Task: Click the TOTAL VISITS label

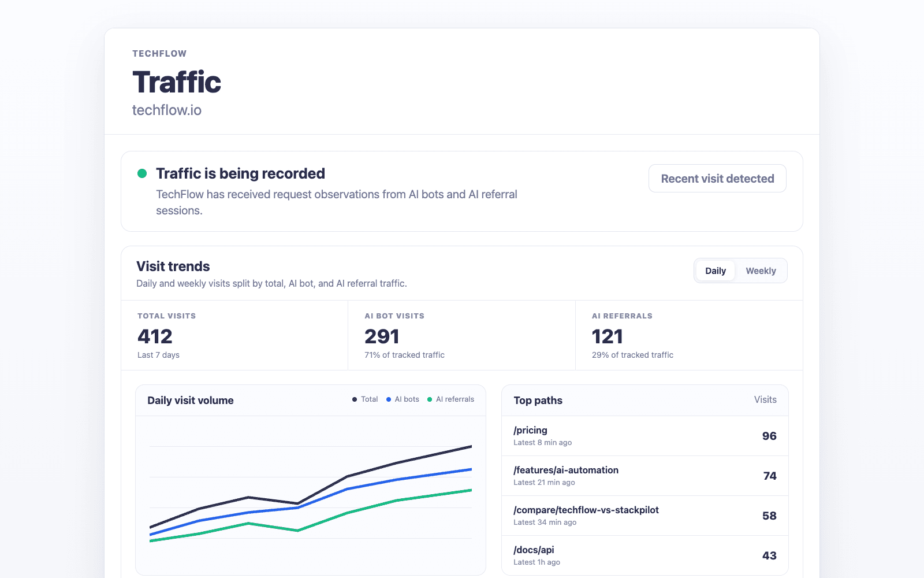Action: (x=166, y=316)
